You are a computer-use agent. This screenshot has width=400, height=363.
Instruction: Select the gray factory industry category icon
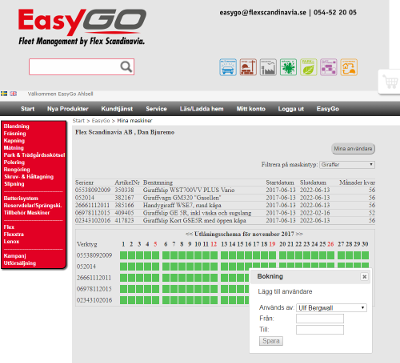pos(268,67)
